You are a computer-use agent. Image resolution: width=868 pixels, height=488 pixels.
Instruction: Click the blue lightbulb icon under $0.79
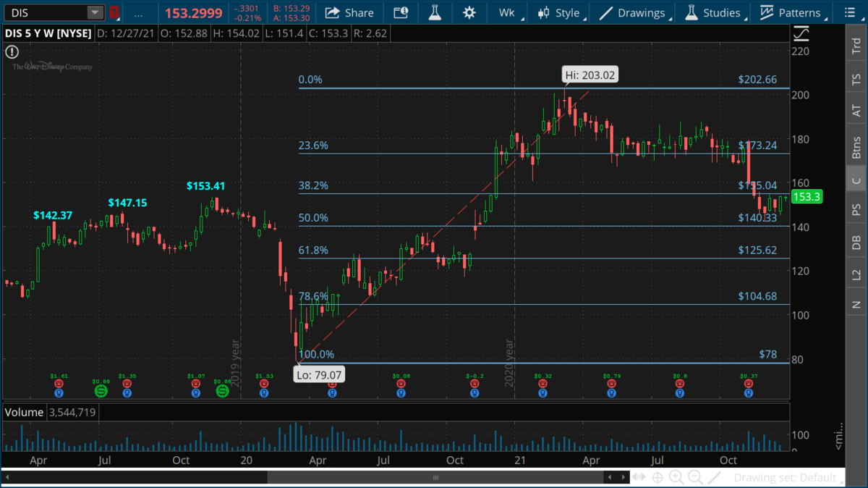tap(613, 392)
